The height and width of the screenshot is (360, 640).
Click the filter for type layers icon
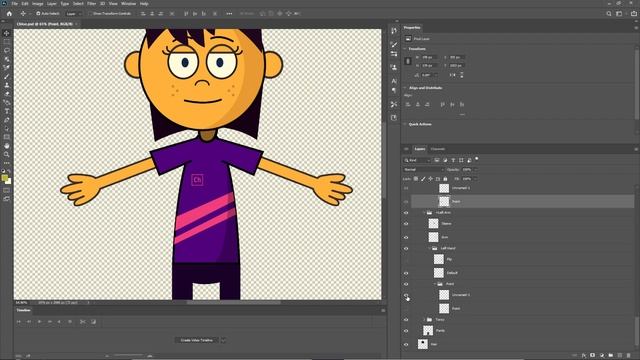click(453, 160)
